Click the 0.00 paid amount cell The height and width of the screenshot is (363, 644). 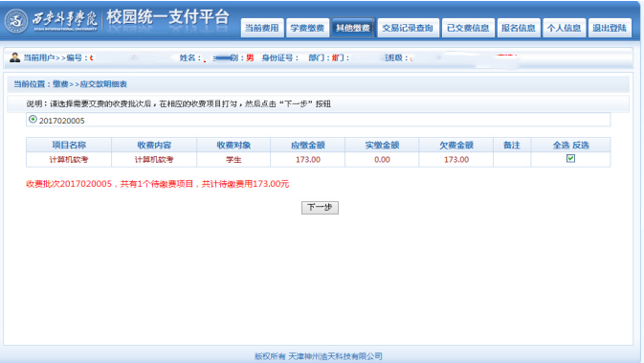pyautogui.click(x=382, y=160)
